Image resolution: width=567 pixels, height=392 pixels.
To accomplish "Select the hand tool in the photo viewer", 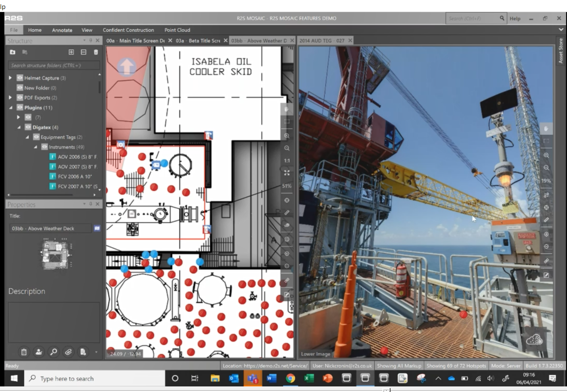I will [546, 129].
